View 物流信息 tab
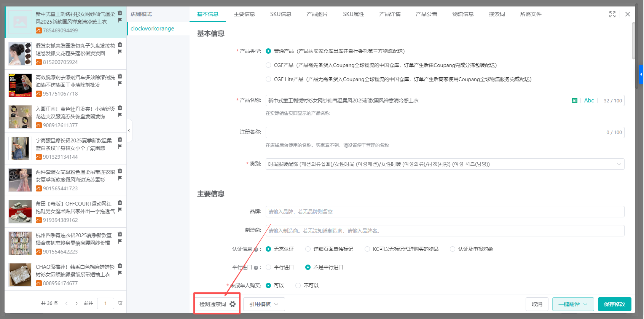Screen dimensions: 644x319 [x=463, y=14]
